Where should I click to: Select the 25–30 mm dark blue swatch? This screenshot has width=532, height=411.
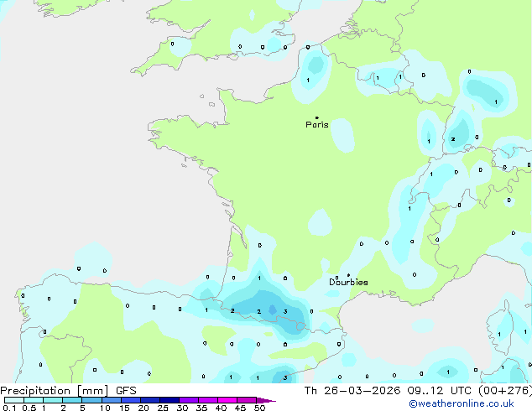pyautogui.click(x=170, y=400)
